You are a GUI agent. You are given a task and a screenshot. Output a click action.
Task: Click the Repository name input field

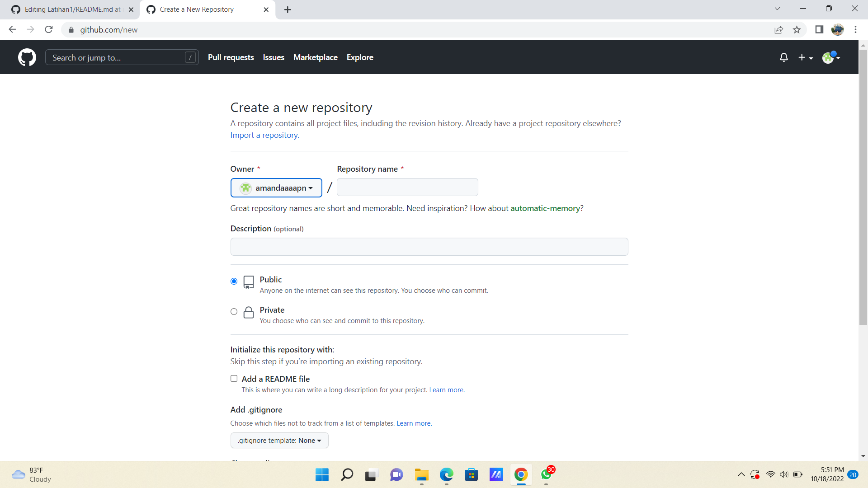click(x=407, y=187)
